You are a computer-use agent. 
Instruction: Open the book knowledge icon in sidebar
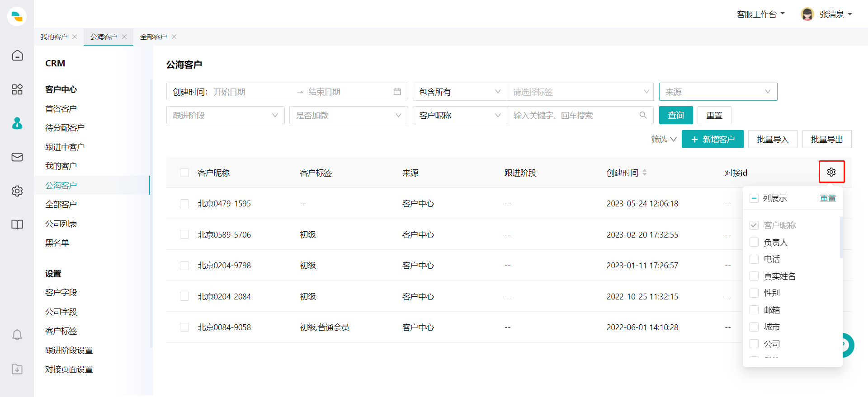pyautogui.click(x=17, y=224)
